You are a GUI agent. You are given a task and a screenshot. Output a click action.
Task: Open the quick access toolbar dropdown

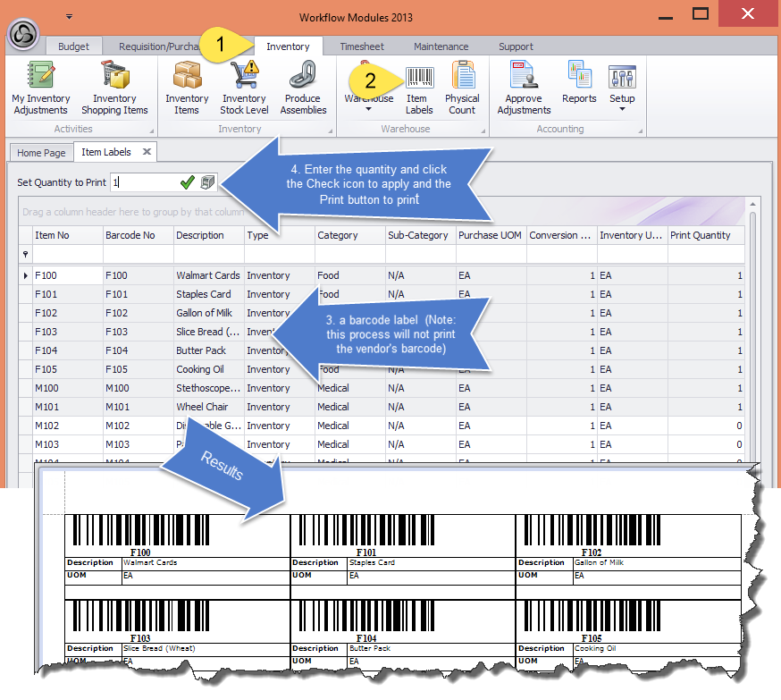[x=69, y=16]
